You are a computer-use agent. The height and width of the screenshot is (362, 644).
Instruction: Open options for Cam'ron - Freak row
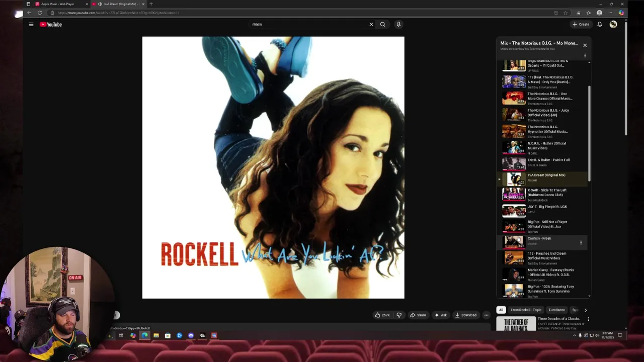pyautogui.click(x=581, y=243)
